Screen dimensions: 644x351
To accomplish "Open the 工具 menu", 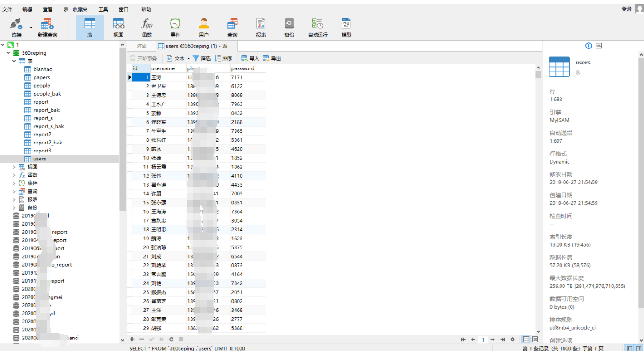I will (103, 9).
